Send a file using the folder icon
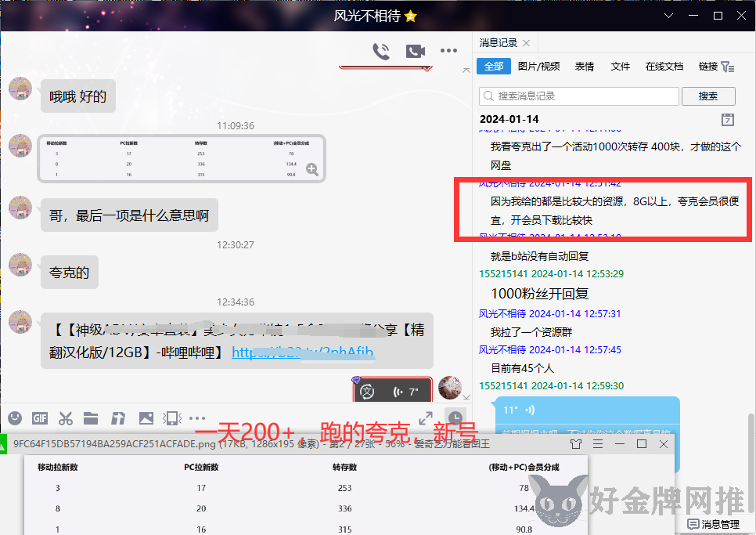This screenshot has width=756, height=535. (x=91, y=418)
